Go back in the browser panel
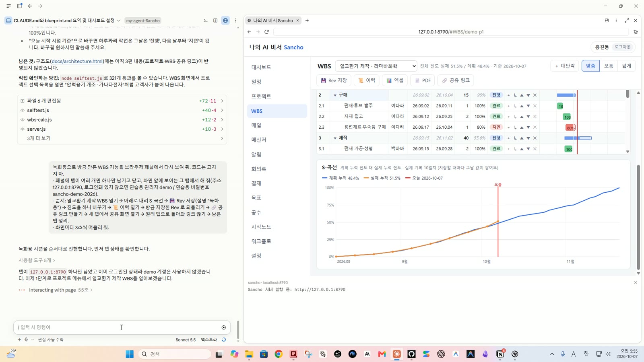Image resolution: width=644 pixels, height=362 pixels. [249, 32]
